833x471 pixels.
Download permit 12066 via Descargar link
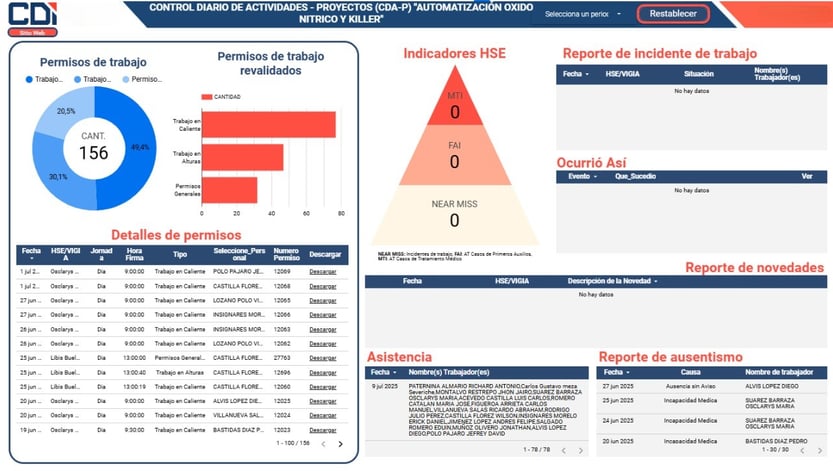pyautogui.click(x=323, y=315)
